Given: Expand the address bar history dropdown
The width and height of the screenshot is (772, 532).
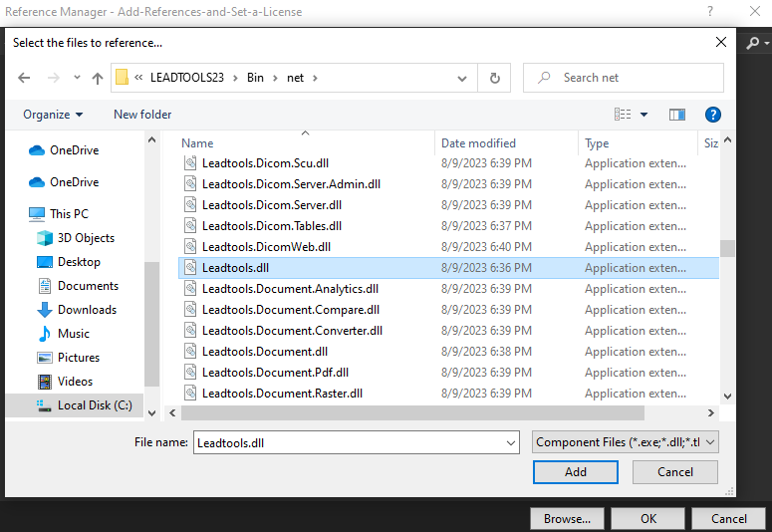Looking at the screenshot, I should (462, 78).
